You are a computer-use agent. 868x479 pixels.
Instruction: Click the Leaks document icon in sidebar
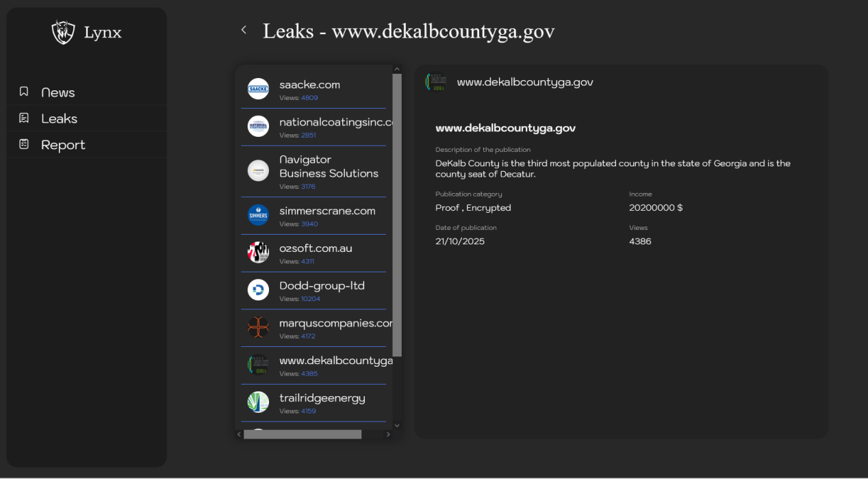(24, 118)
